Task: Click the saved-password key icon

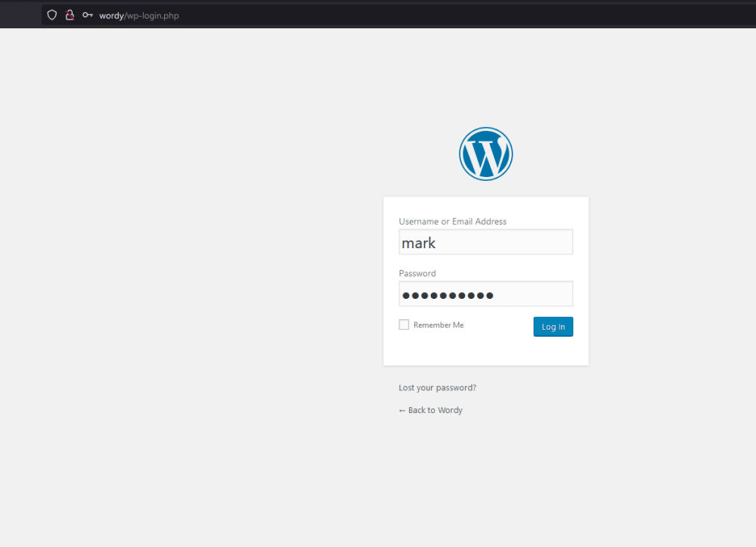Action: point(87,15)
